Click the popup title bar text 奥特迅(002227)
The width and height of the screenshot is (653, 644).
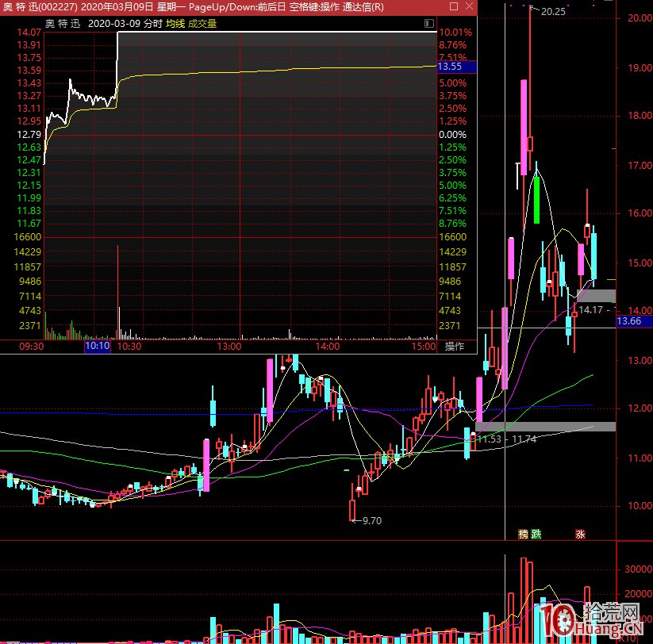click(x=40, y=7)
